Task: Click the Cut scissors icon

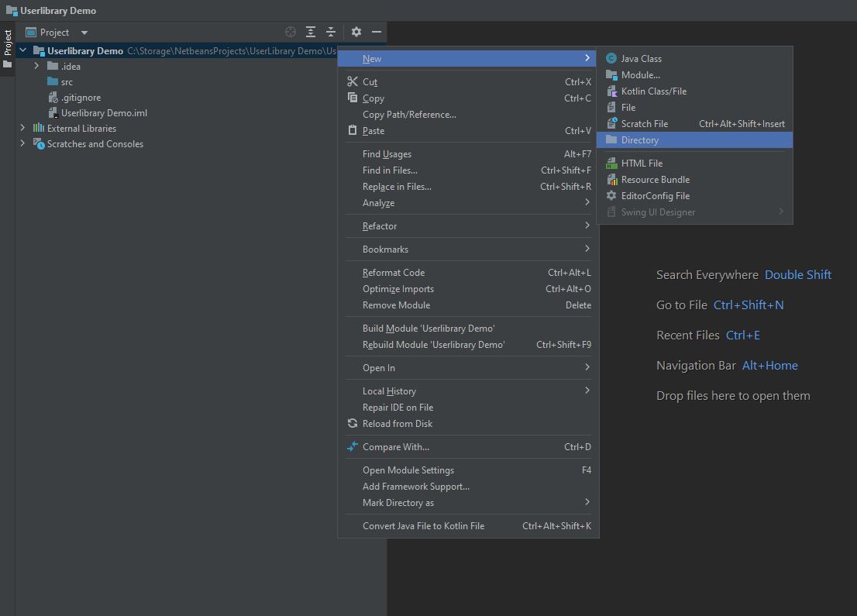Action: click(x=353, y=82)
